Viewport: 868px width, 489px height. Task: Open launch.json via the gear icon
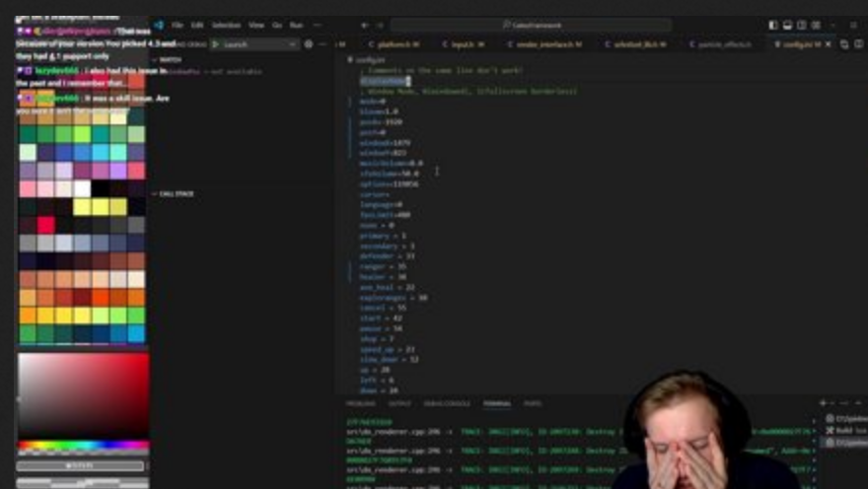(309, 44)
